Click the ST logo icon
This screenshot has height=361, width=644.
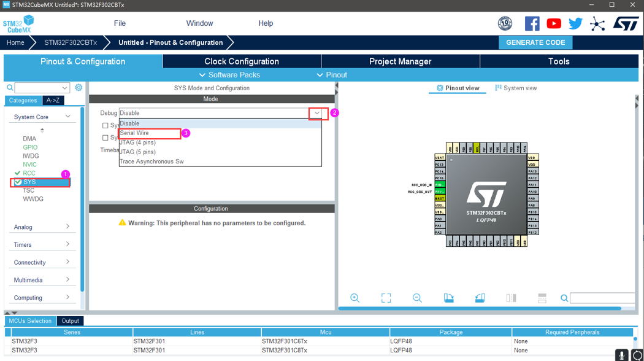[626, 23]
